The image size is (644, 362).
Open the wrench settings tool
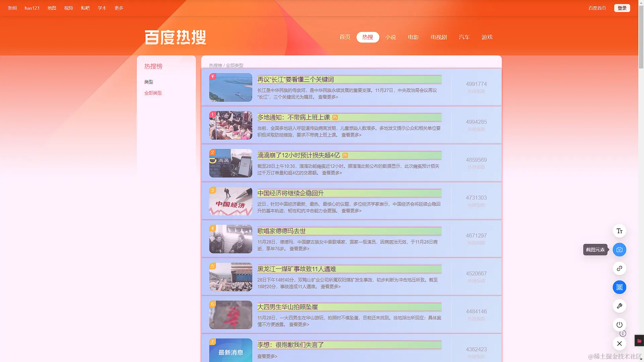pyautogui.click(x=619, y=306)
